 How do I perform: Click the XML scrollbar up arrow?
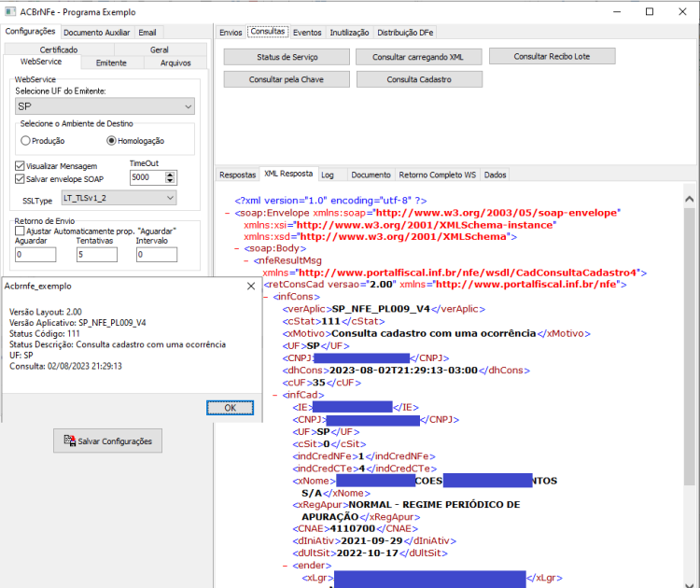click(x=690, y=199)
